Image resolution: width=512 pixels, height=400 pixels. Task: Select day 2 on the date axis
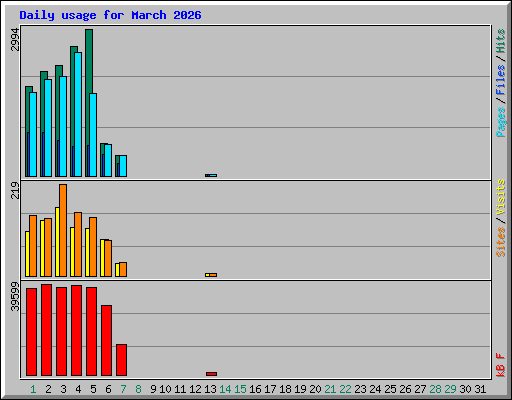(48, 389)
